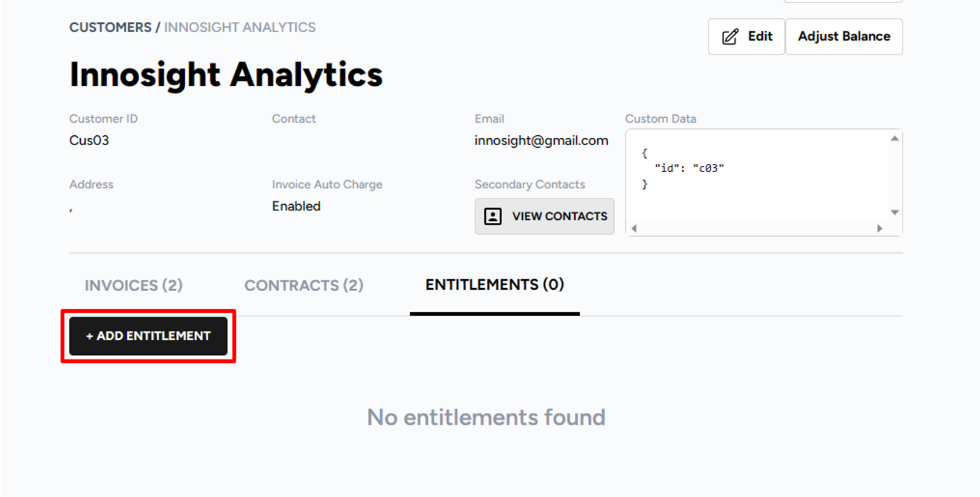Viewport: 980px width, 497px height.
Task: Switch to the Contracts (2) tab
Action: tap(303, 285)
